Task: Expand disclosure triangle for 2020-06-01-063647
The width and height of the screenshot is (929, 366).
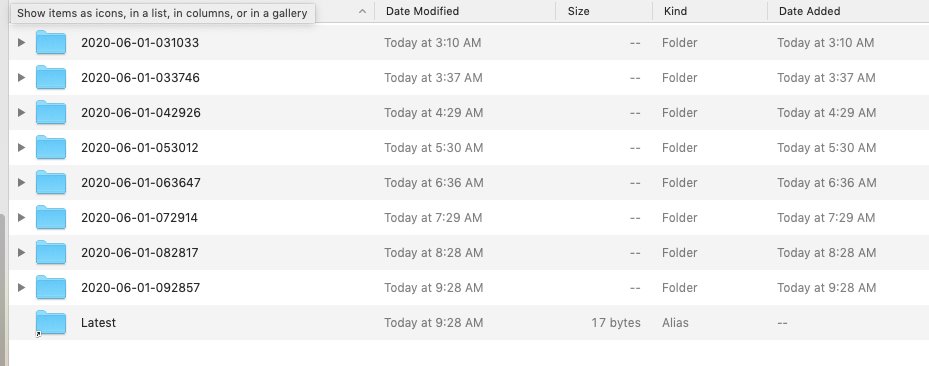Action: tap(21, 182)
